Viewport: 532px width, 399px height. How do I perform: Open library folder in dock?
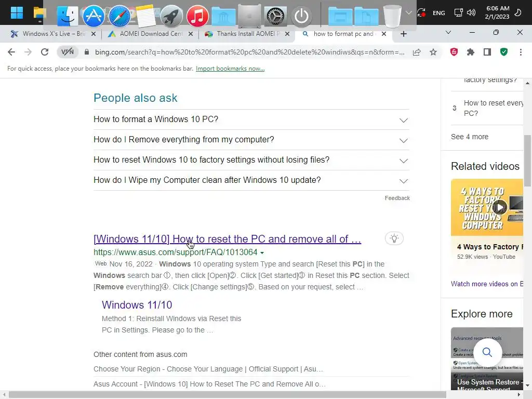click(223, 17)
